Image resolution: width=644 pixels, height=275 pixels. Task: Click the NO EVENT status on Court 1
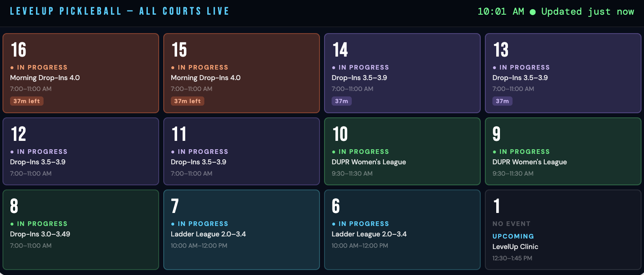coord(511,224)
